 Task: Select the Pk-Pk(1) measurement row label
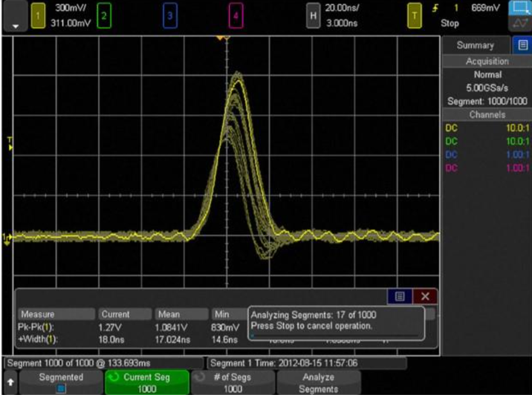click(36, 327)
